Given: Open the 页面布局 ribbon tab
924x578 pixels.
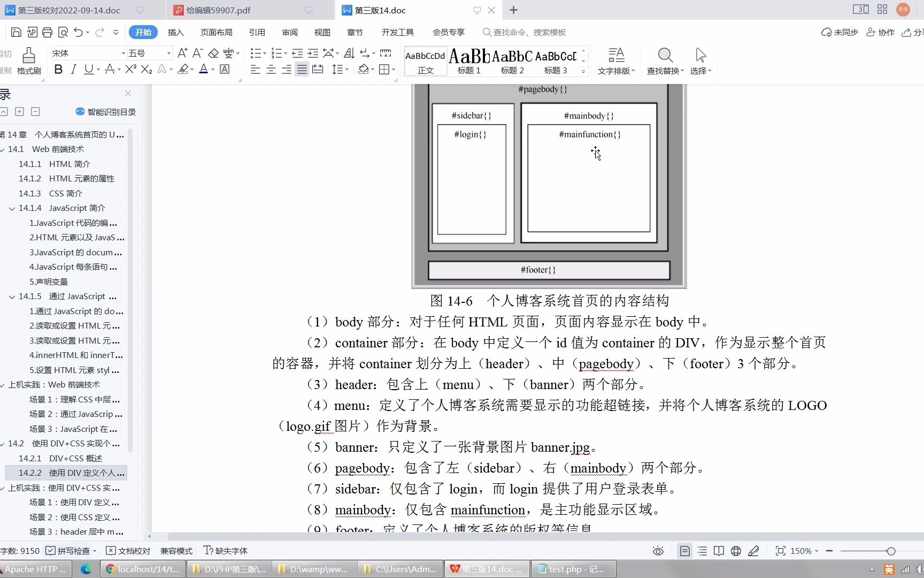Looking at the screenshot, I should [x=216, y=32].
